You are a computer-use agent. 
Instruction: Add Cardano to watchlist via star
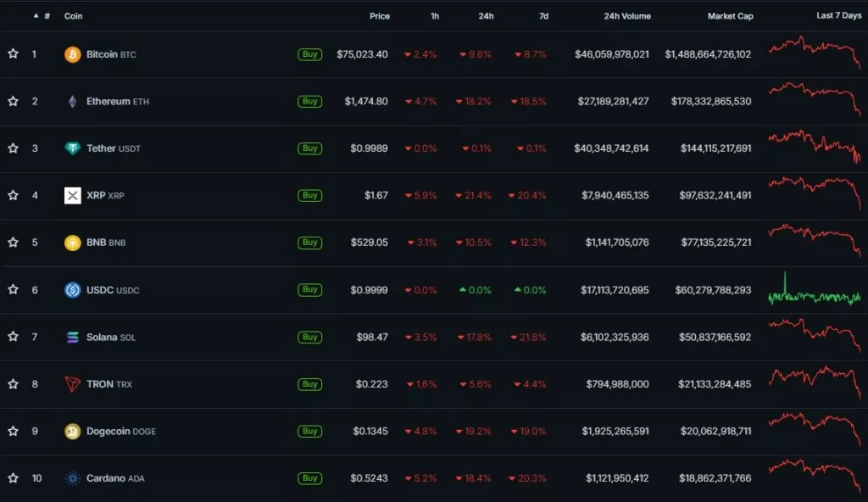click(x=14, y=478)
